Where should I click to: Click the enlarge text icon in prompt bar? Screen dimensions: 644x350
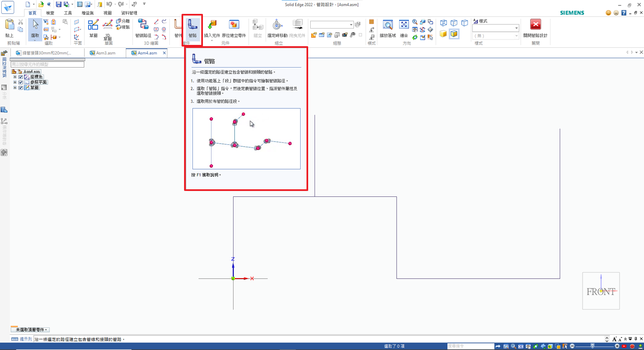(x=614, y=339)
